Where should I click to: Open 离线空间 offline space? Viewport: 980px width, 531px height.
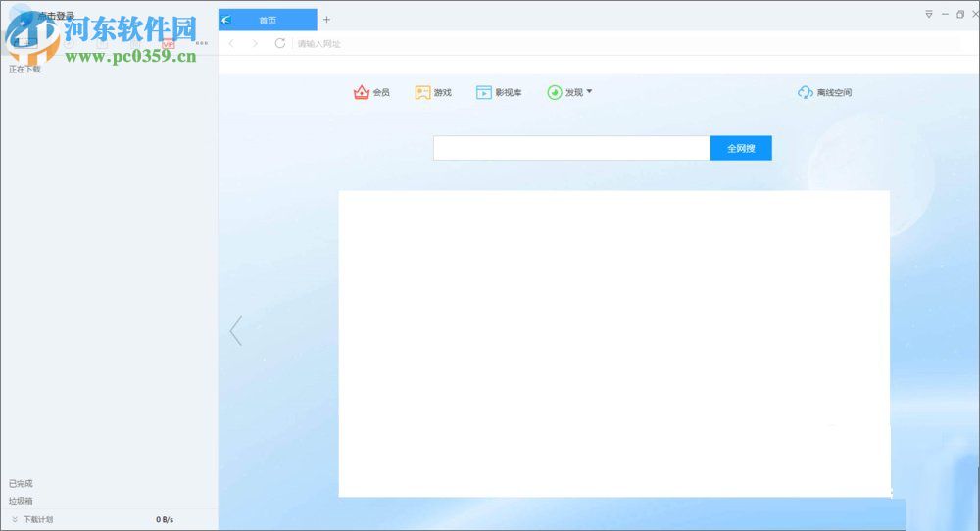point(824,92)
